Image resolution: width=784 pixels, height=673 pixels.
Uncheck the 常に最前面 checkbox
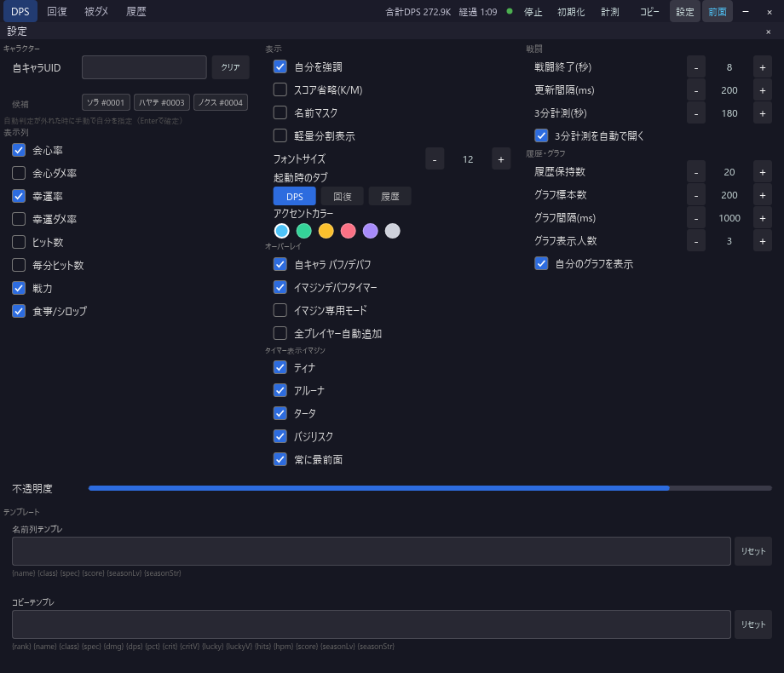pos(280,459)
